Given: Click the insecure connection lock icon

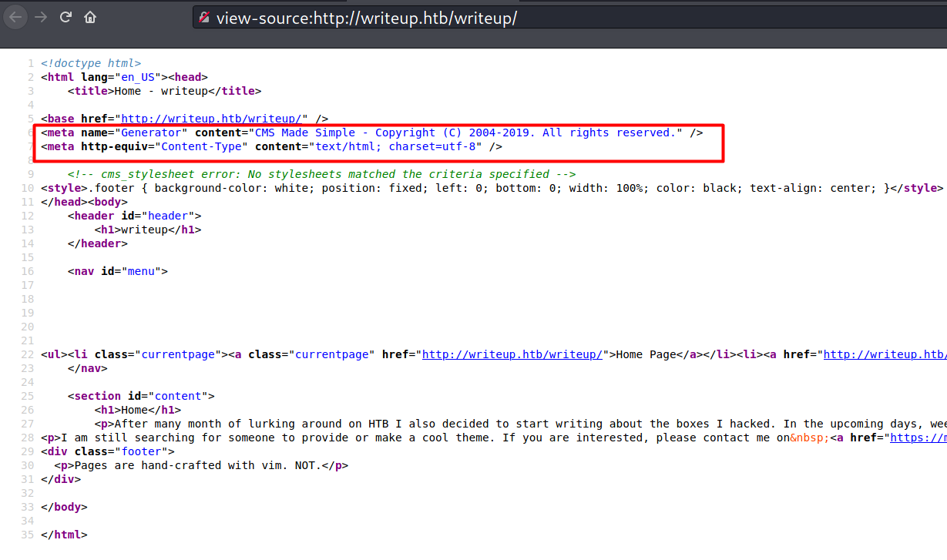Looking at the screenshot, I should click(x=204, y=18).
